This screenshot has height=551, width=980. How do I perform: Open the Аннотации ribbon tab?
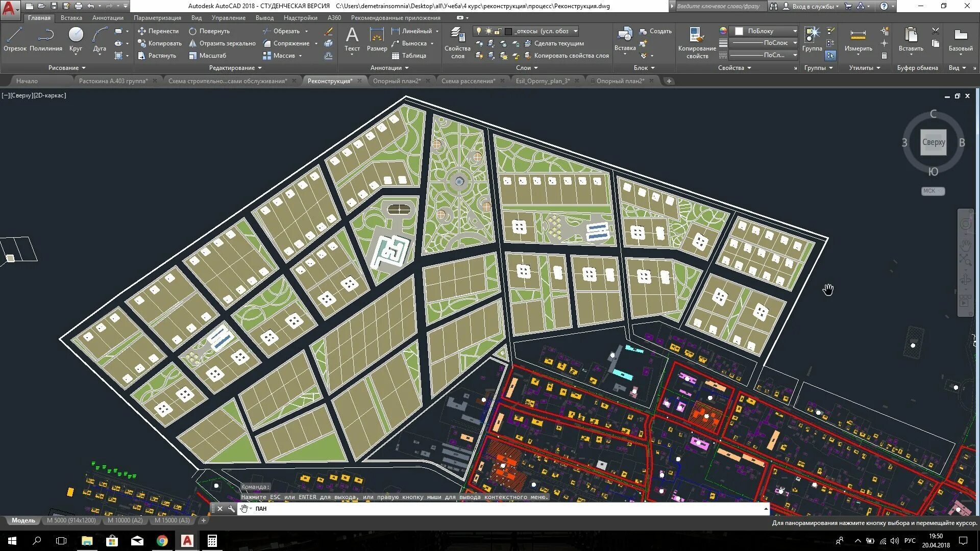108,18
